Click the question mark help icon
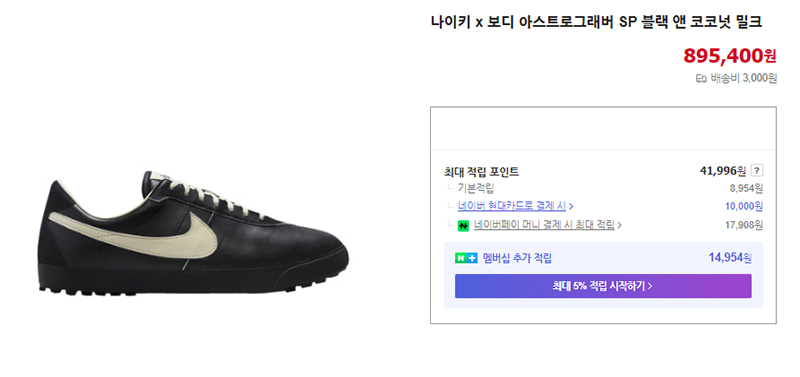The height and width of the screenshot is (377, 800). coord(757,171)
